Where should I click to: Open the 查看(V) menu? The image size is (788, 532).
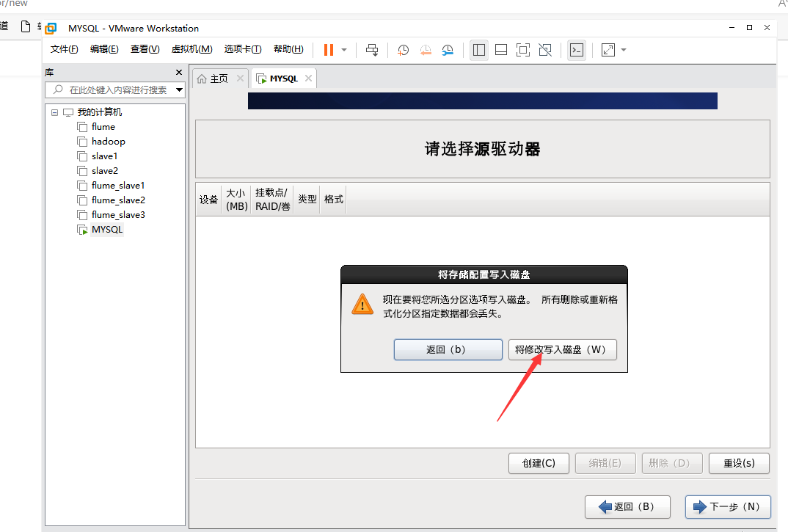145,48
